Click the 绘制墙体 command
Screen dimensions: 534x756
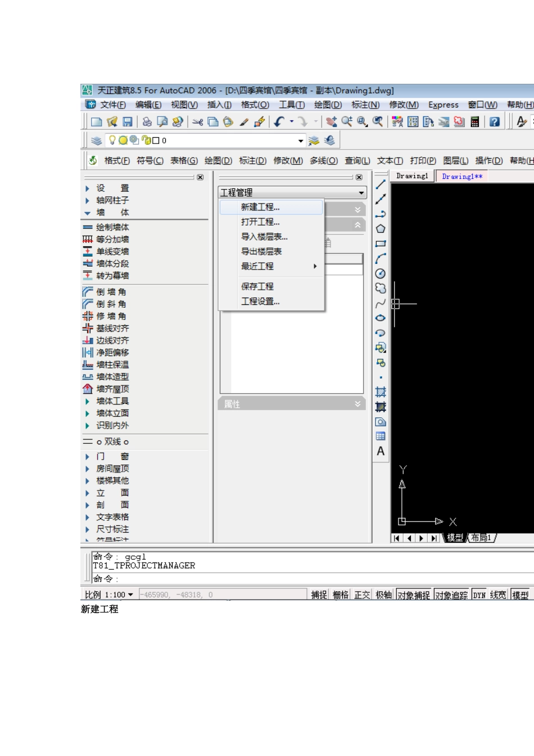(x=106, y=227)
